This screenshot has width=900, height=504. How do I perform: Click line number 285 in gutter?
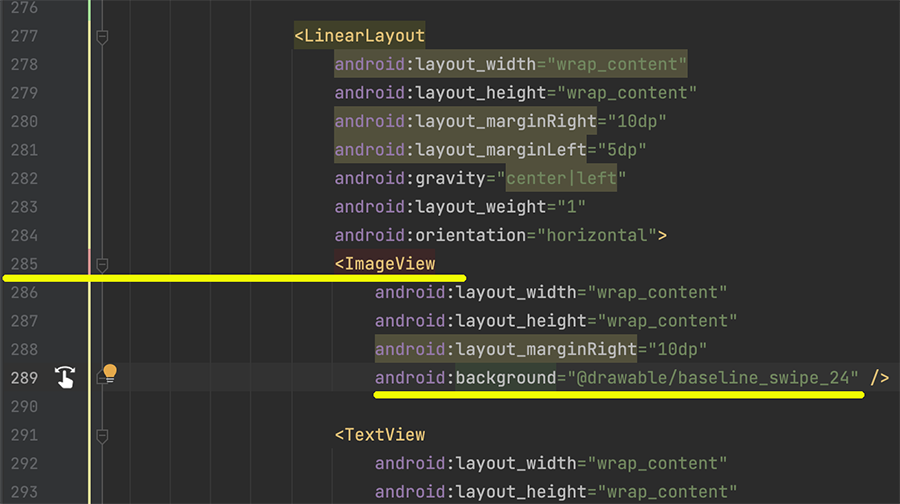(24, 264)
